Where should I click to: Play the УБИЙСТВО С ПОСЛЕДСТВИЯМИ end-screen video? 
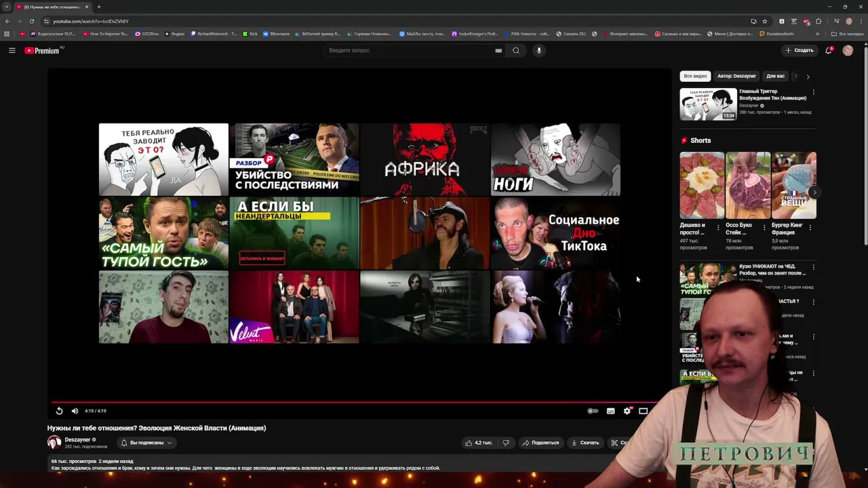coord(294,159)
